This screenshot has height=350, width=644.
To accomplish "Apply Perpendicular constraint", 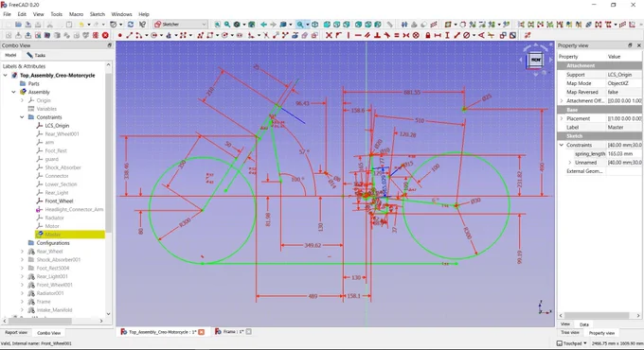I will click(377, 35).
